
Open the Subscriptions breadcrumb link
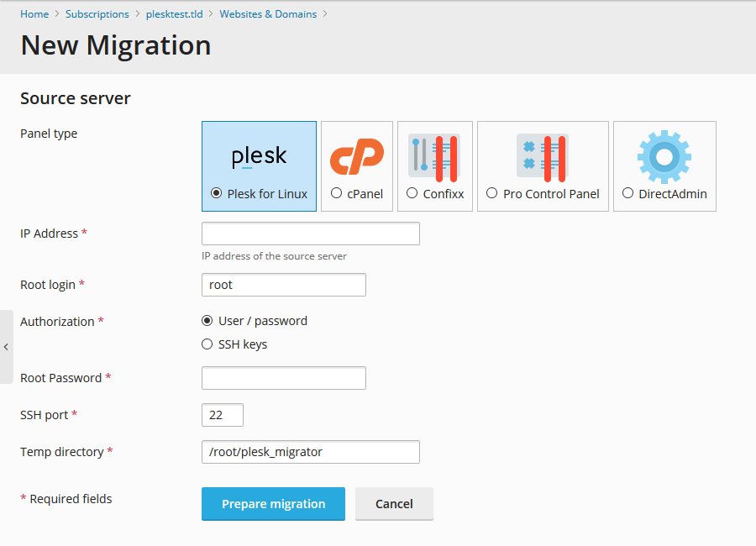97,14
